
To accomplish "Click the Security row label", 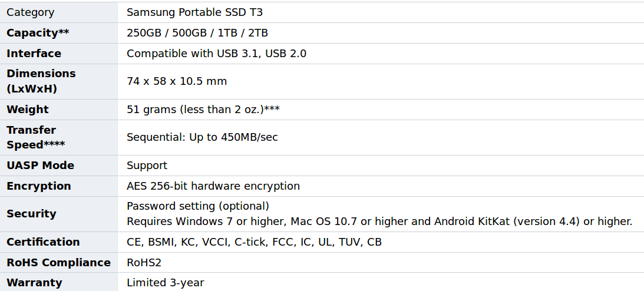I will 31,214.
